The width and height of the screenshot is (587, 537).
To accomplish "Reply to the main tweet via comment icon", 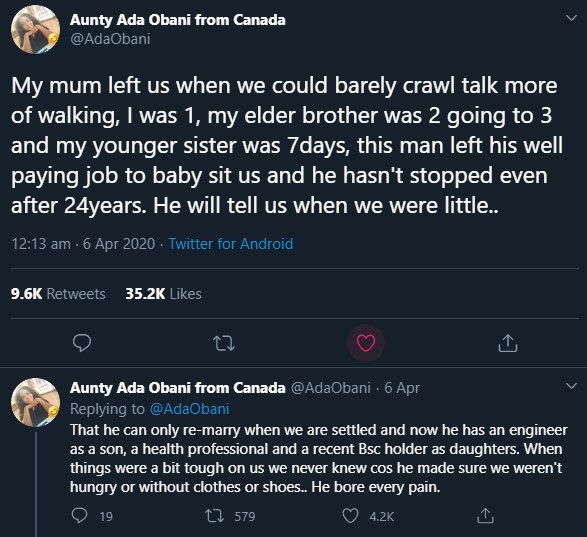I will 82,343.
